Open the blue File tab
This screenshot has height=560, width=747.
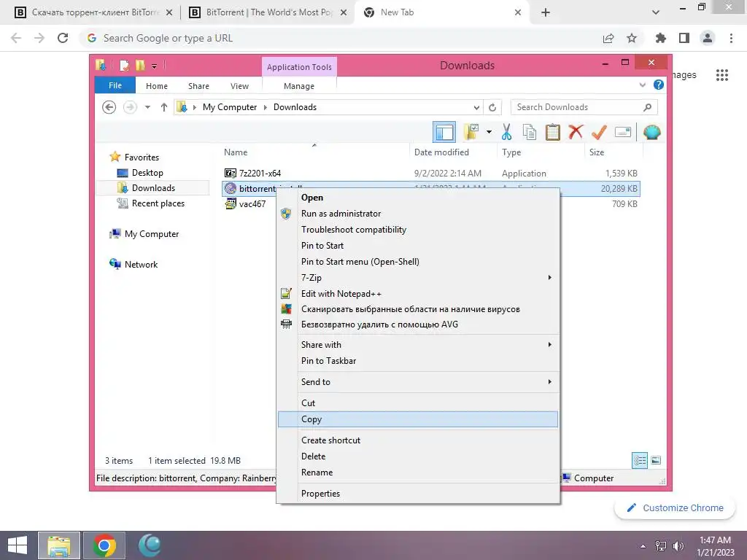coord(115,85)
